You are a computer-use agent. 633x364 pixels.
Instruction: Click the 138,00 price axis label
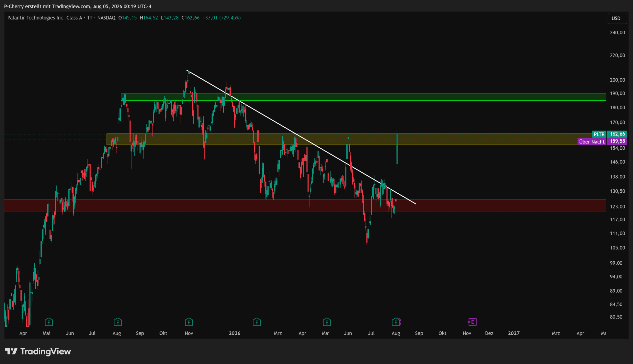point(617,177)
